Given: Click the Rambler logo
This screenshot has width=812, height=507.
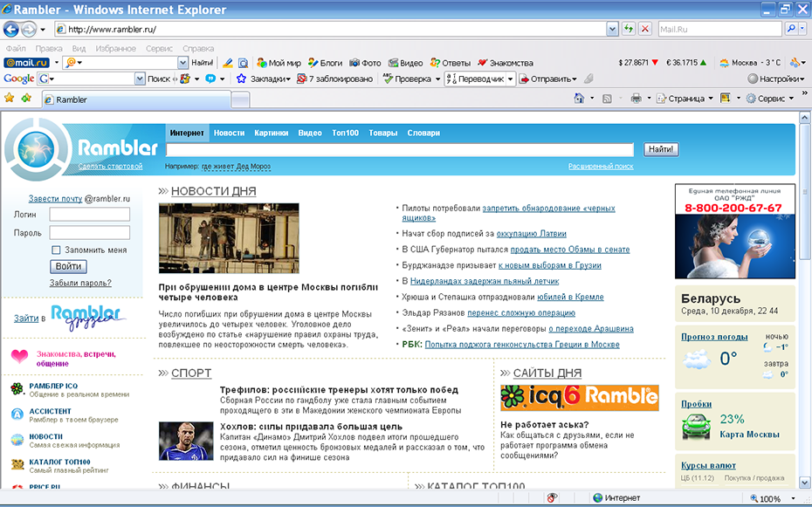Looking at the screenshot, I should pyautogui.click(x=83, y=147).
